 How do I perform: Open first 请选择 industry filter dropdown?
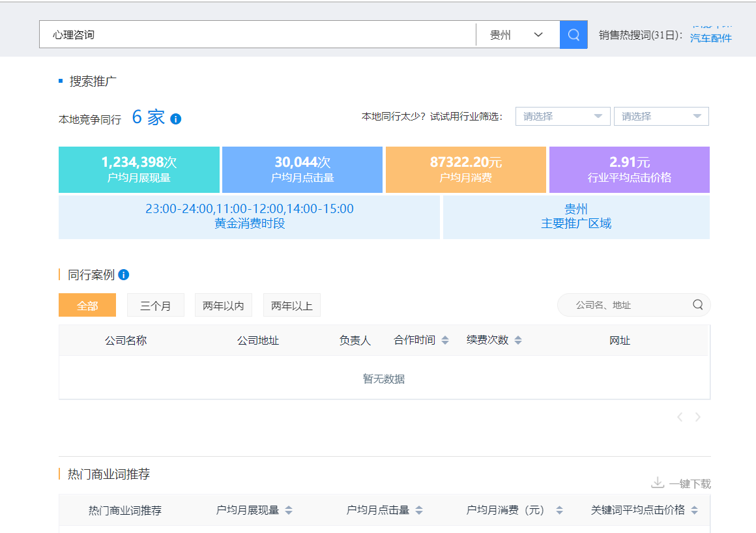coord(562,116)
